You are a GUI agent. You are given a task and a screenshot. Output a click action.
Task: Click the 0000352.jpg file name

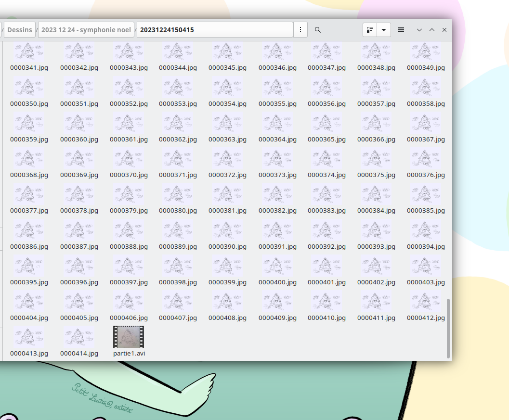[129, 103]
